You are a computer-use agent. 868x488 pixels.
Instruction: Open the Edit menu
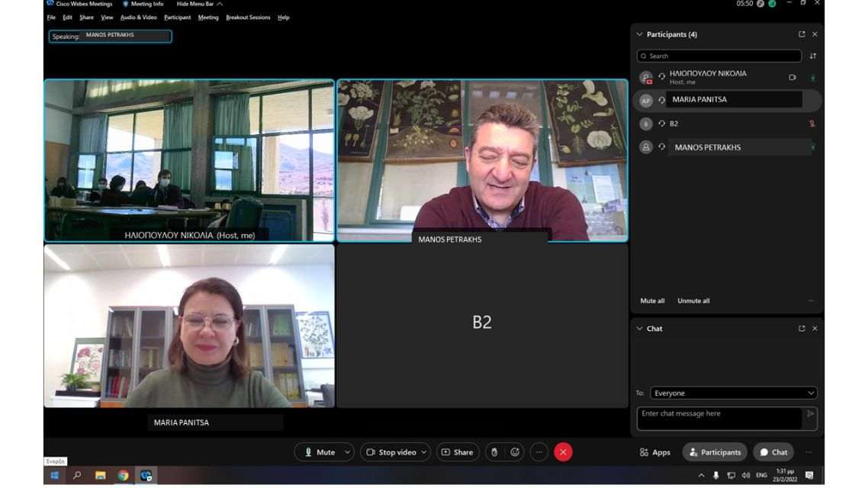68,18
